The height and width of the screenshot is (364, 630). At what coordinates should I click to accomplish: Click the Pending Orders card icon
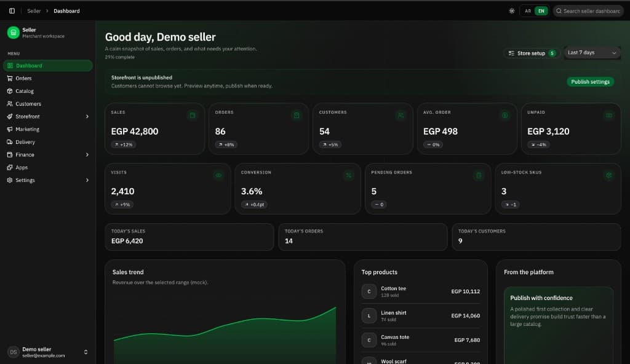click(479, 175)
